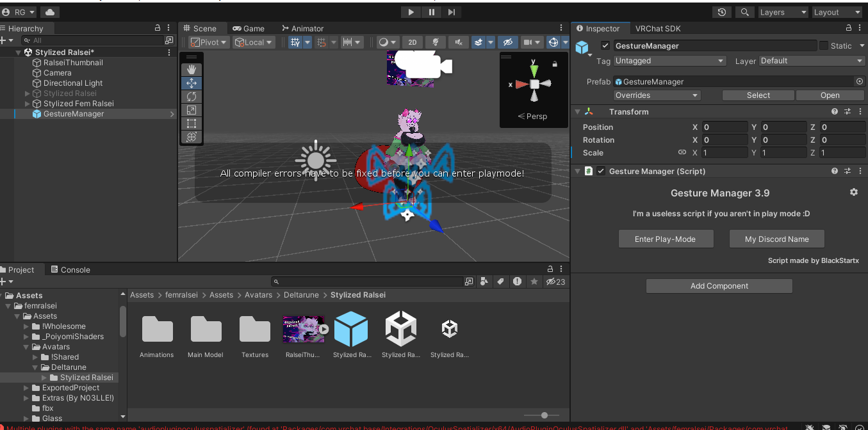Open Transform component help icon
Image resolution: width=868 pixels, height=430 pixels.
point(835,111)
